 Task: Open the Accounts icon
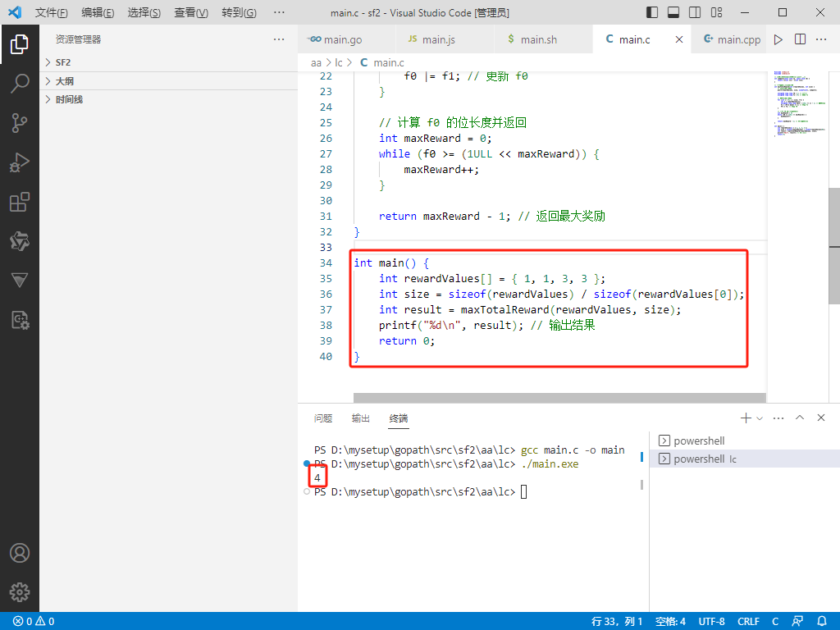point(20,553)
